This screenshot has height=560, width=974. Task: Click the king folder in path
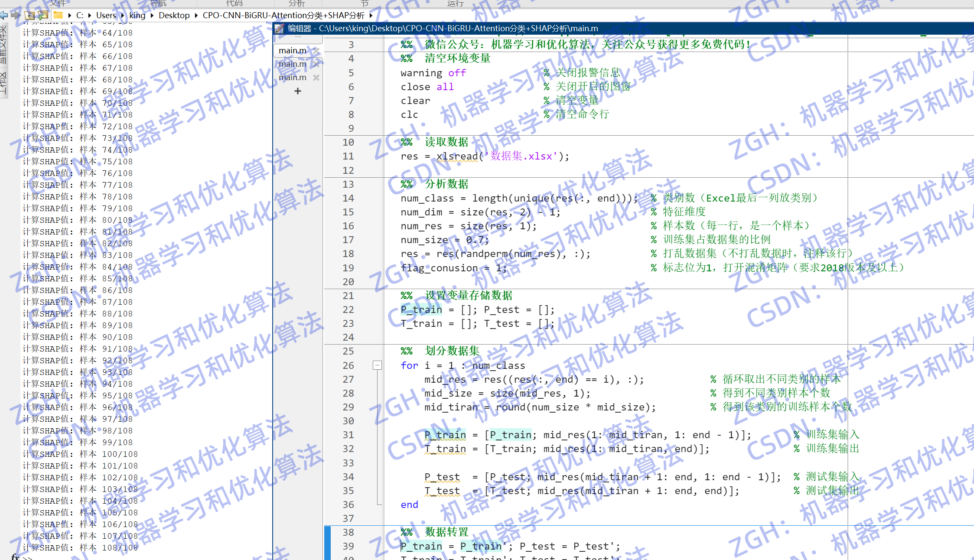click(137, 15)
